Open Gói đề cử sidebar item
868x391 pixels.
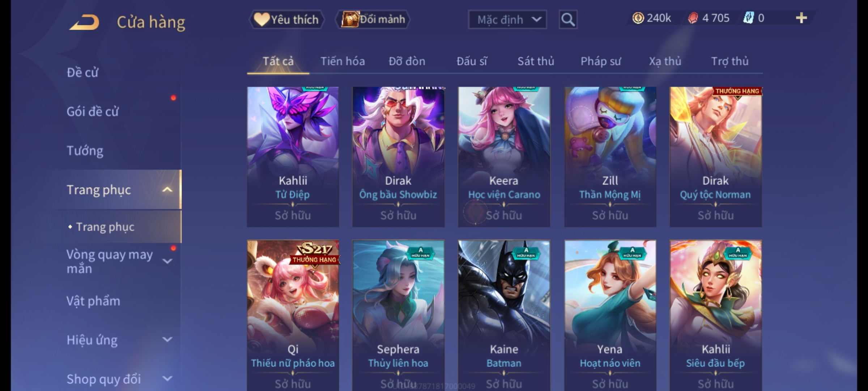click(93, 111)
